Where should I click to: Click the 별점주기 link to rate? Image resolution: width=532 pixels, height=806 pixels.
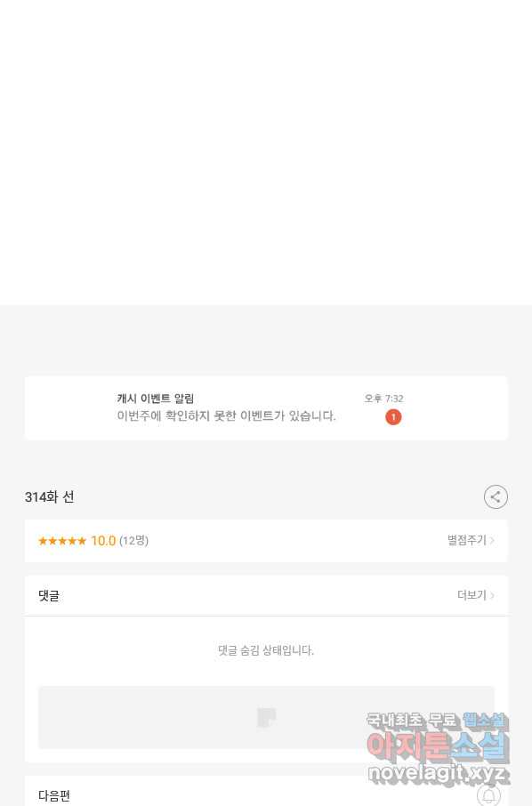[x=467, y=540]
